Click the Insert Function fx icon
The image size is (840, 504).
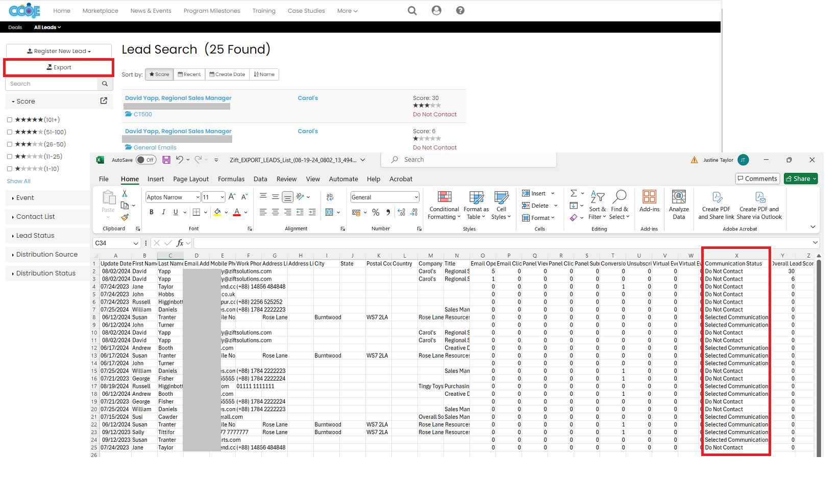point(180,243)
